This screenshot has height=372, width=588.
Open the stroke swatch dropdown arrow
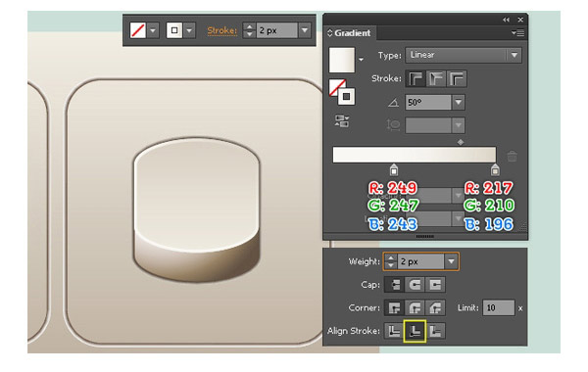click(x=189, y=30)
